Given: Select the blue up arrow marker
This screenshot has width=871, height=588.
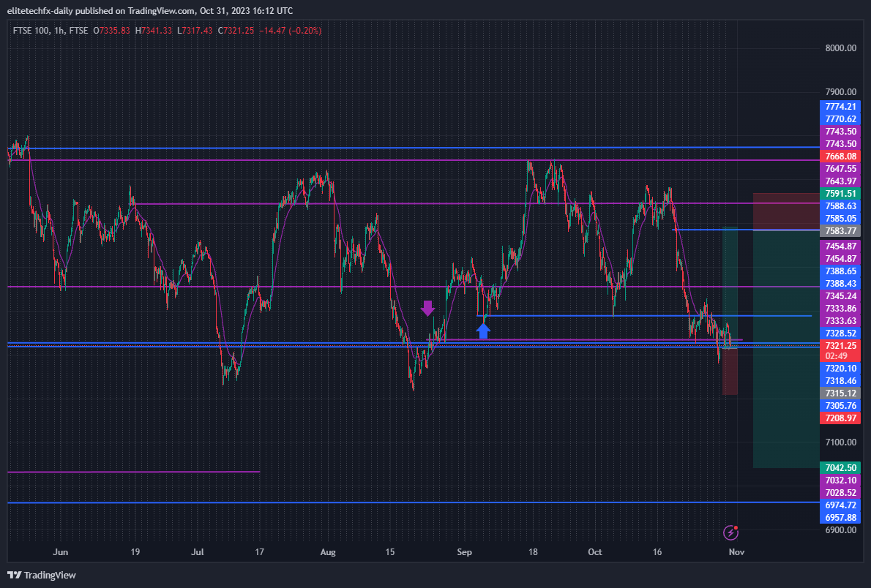Looking at the screenshot, I should tap(483, 331).
